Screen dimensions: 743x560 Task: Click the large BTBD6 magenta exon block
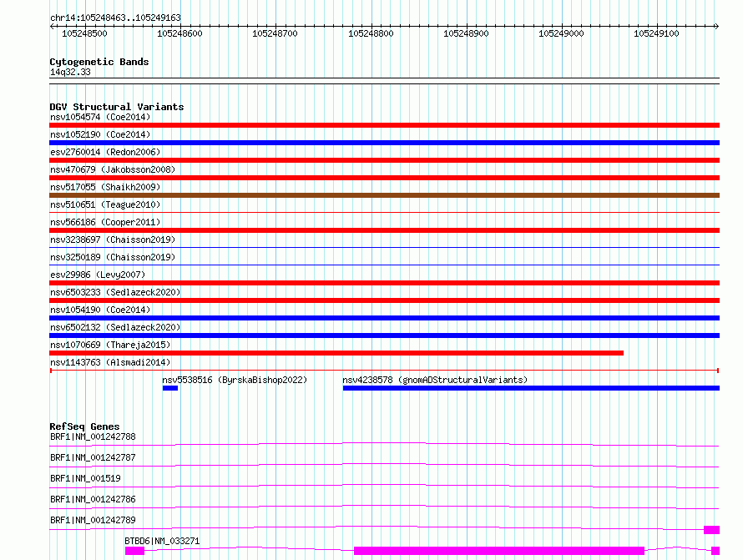pos(499,551)
